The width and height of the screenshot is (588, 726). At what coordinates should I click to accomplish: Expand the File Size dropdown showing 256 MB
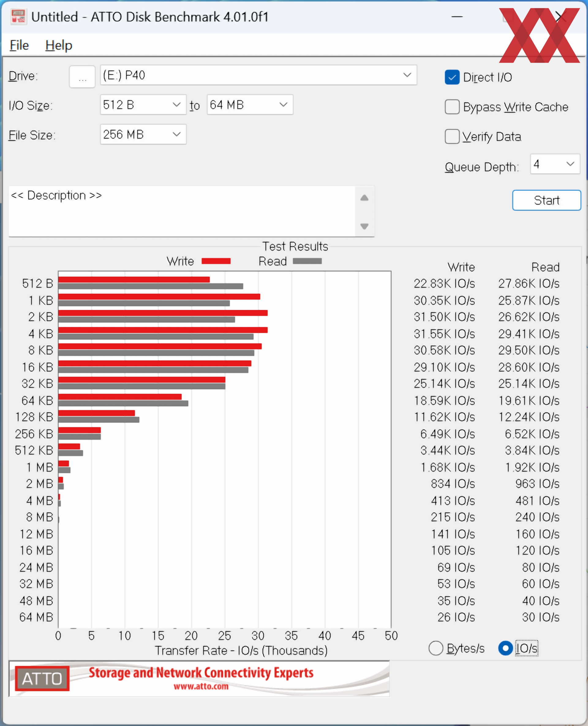click(143, 134)
